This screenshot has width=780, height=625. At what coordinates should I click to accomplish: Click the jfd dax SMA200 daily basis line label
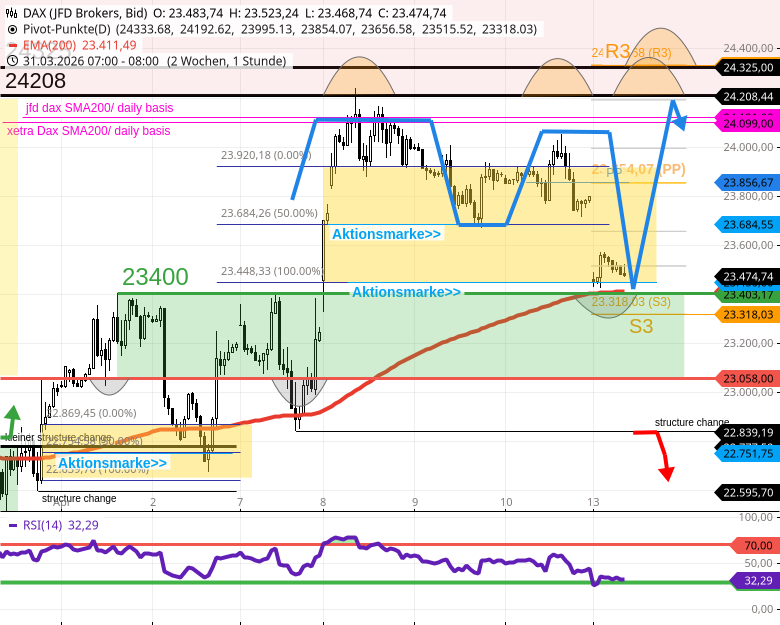point(99,108)
